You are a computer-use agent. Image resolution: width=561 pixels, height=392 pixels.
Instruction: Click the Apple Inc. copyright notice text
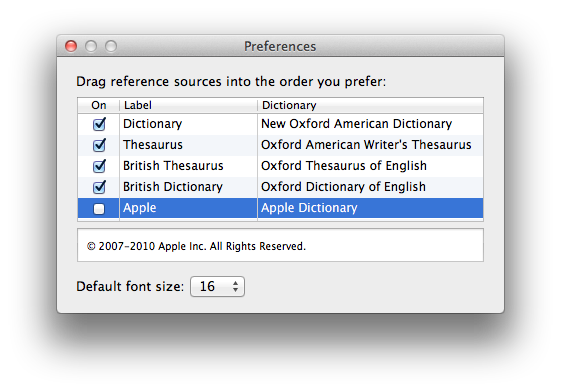[196, 246]
